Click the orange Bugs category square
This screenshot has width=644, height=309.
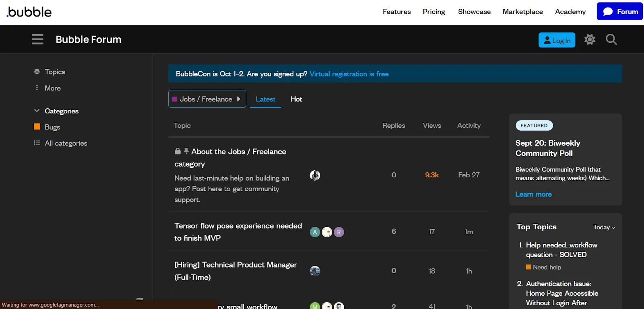coord(37,127)
